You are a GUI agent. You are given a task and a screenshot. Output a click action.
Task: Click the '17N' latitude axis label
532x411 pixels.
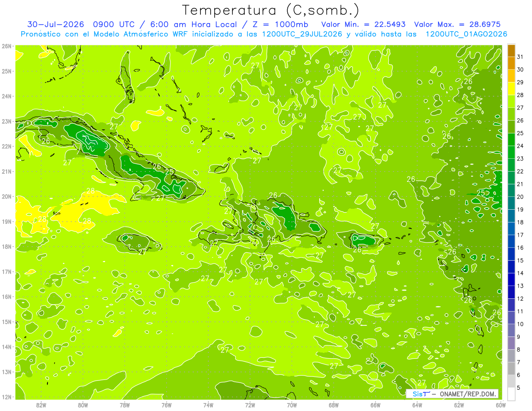pyautogui.click(x=6, y=272)
